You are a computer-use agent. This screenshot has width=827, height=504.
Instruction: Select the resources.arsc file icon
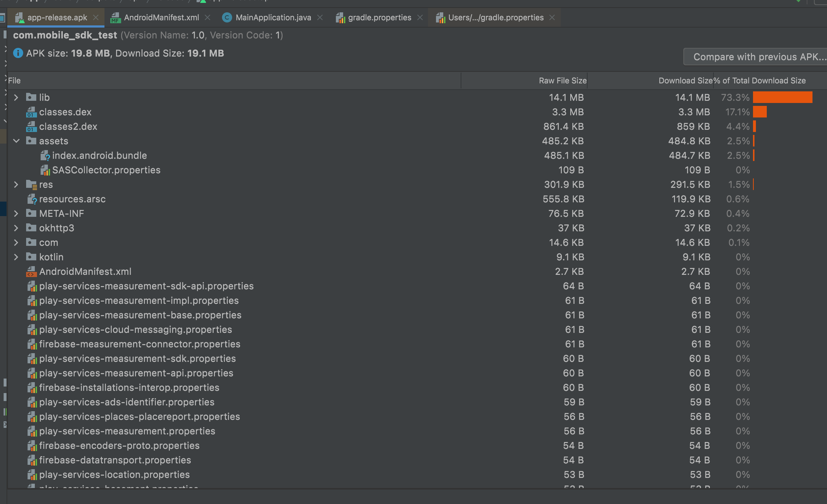[x=31, y=199]
